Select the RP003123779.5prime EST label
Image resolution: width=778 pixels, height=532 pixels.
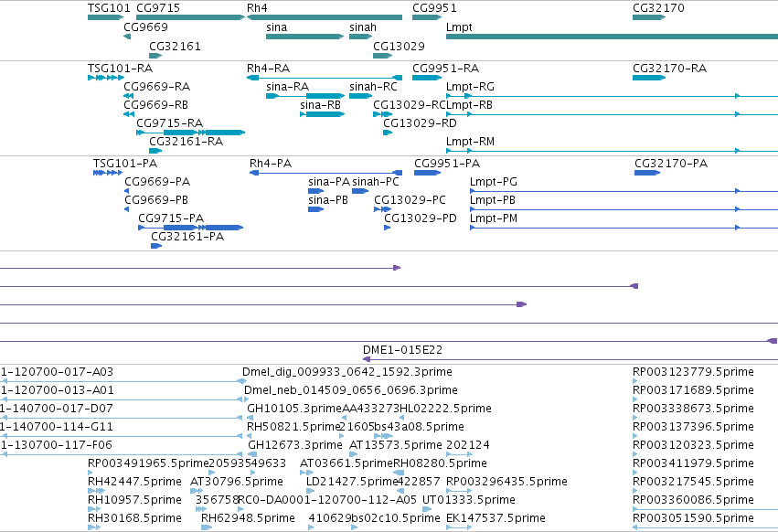tap(693, 372)
